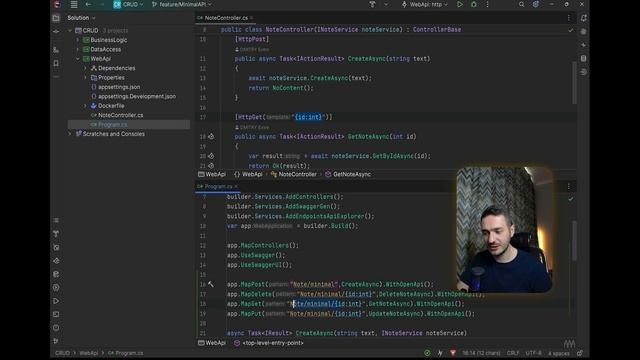Click the bottom editor vertical scrollbar
The height and width of the screenshot is (360, 640).
coord(574,241)
